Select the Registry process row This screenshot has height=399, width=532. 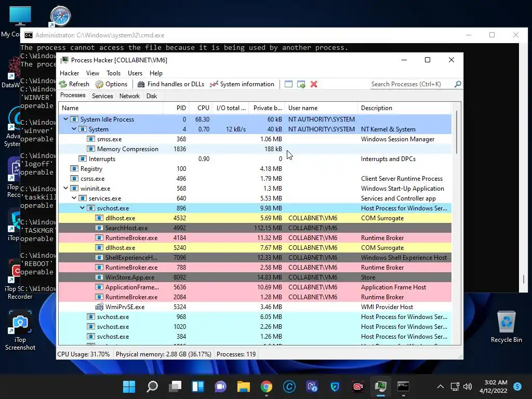255,169
